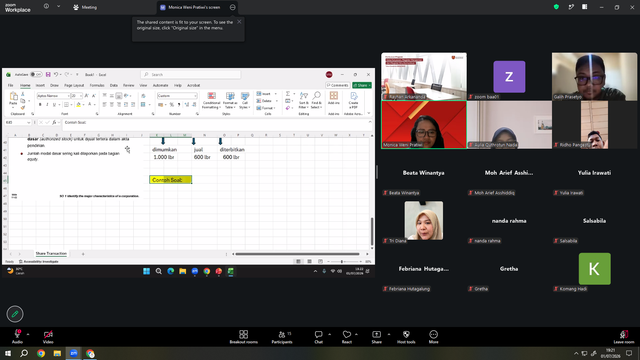Open the dropdown chevron beside Zoom Workplace info
The width and height of the screenshot is (640, 360).
pos(58,7)
